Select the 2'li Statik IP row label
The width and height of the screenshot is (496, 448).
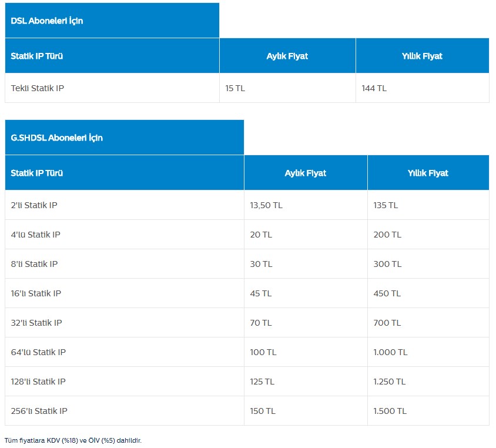coord(34,205)
